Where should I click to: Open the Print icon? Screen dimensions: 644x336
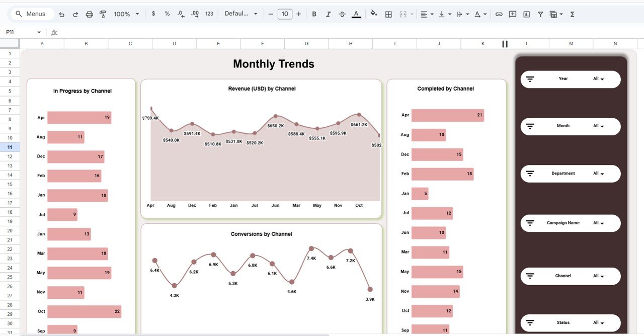click(x=89, y=14)
